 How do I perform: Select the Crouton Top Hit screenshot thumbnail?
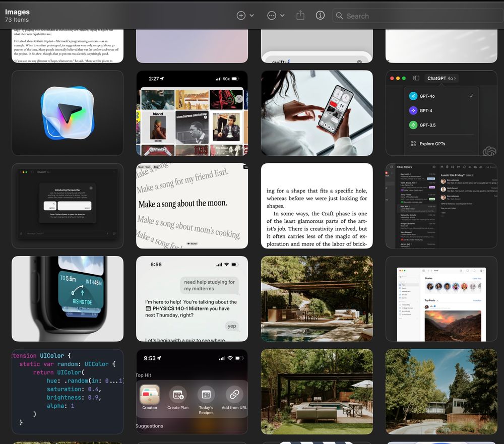[x=192, y=392]
